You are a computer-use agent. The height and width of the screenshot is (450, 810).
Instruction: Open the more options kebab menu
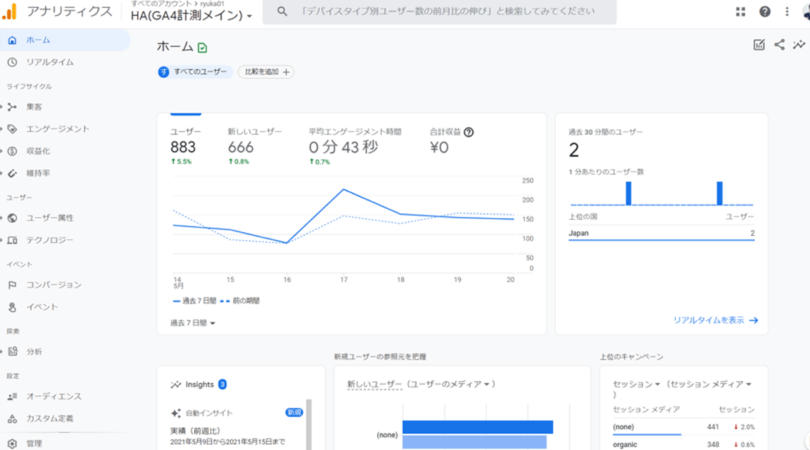[787, 12]
